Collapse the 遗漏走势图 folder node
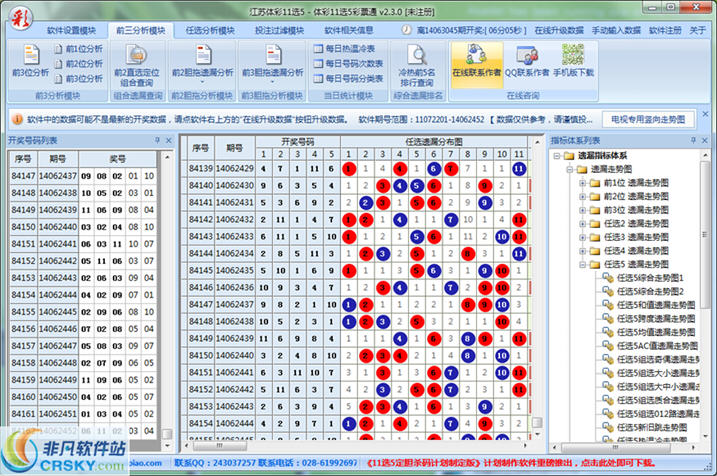This screenshot has height=476, width=717. (x=570, y=170)
